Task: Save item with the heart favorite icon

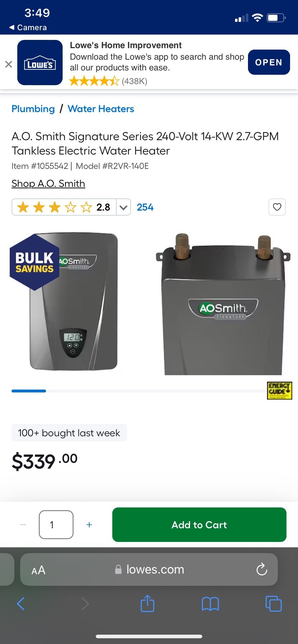Action: (x=277, y=207)
